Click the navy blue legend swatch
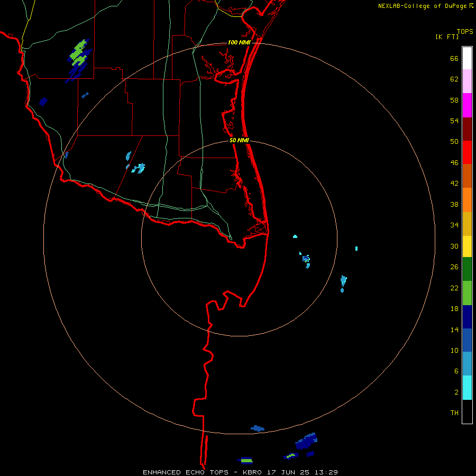 tap(467, 317)
